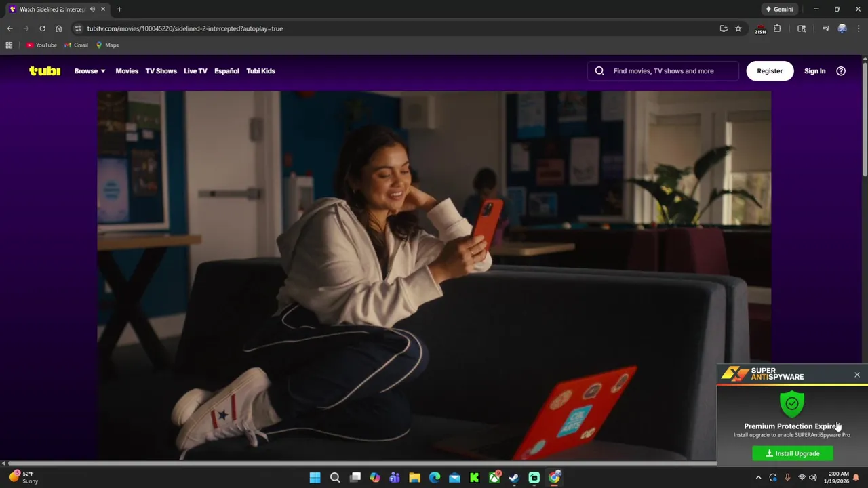Focus the Find movies, TV shows search field
The image size is (868, 488).
[x=663, y=70]
